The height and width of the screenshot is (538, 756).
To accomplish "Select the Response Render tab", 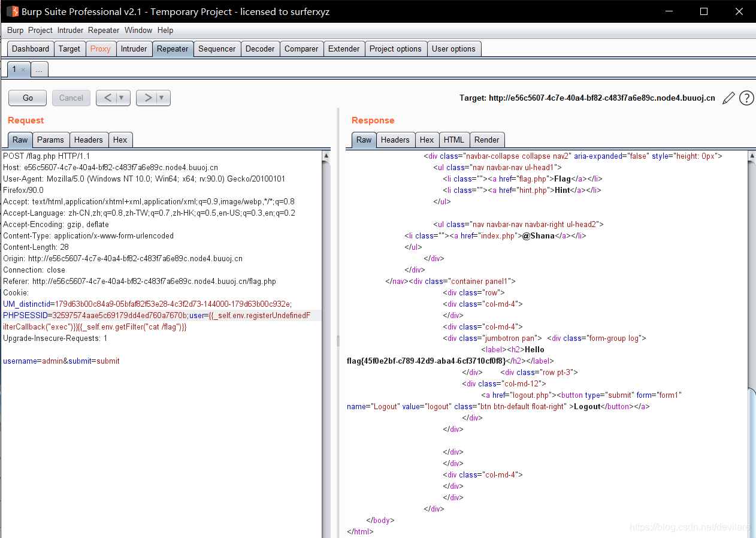I will click(487, 140).
